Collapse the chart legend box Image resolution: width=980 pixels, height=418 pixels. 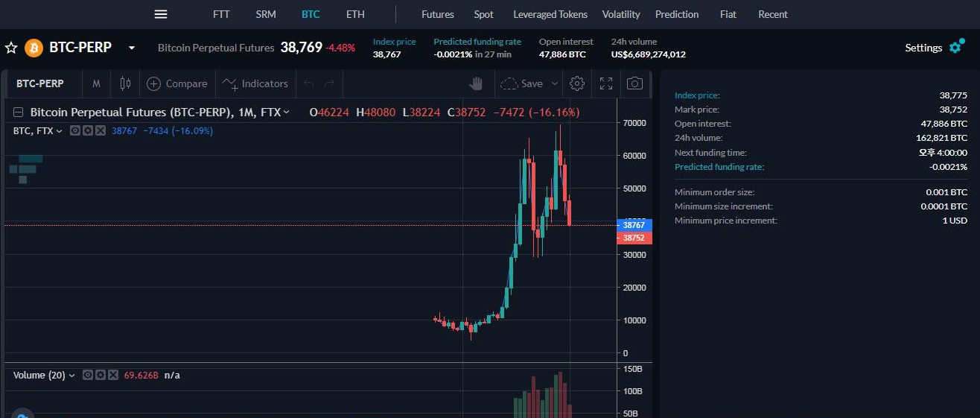point(19,113)
